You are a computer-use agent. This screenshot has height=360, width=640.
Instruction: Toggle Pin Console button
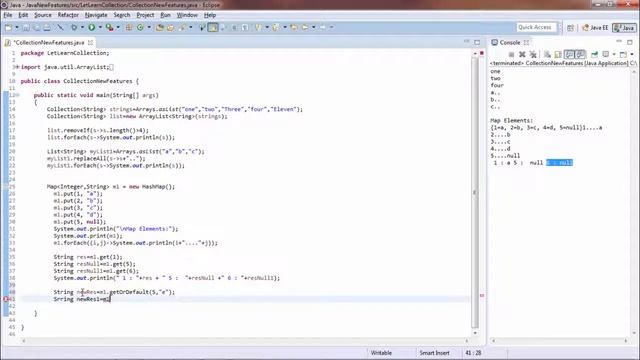point(594,54)
